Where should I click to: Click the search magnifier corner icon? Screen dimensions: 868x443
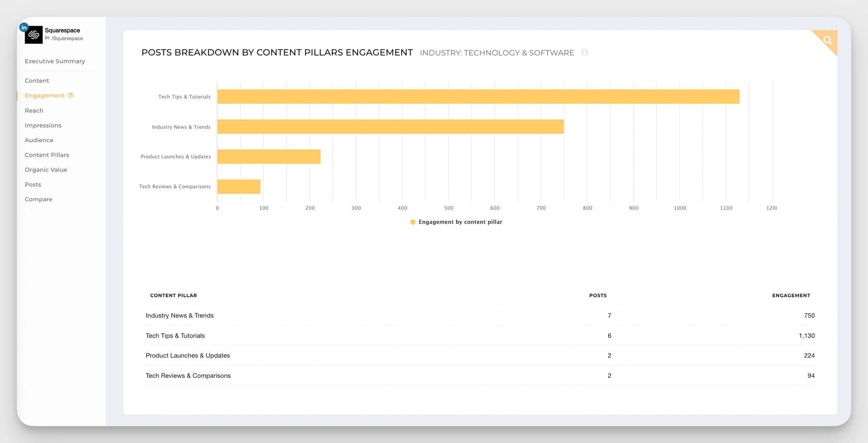point(828,40)
